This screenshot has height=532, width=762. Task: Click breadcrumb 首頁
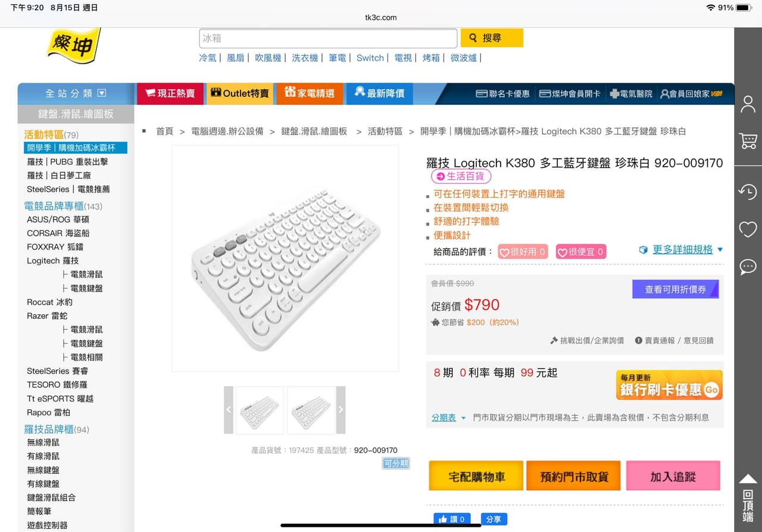[x=165, y=131]
